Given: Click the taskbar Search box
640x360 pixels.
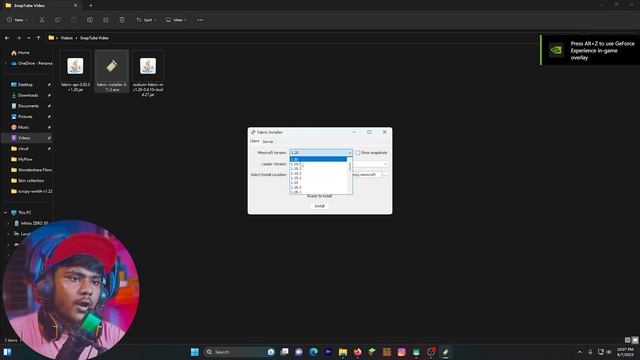Looking at the screenshot, I should pyautogui.click(x=240, y=352).
